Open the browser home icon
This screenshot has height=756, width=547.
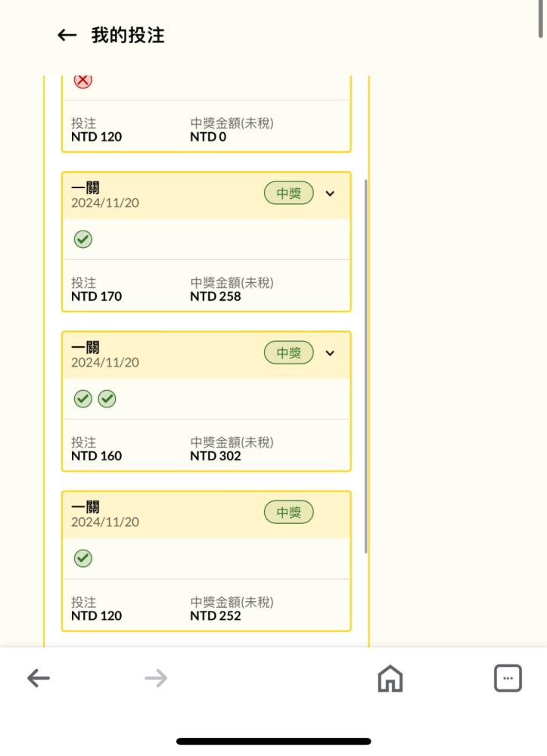click(390, 678)
